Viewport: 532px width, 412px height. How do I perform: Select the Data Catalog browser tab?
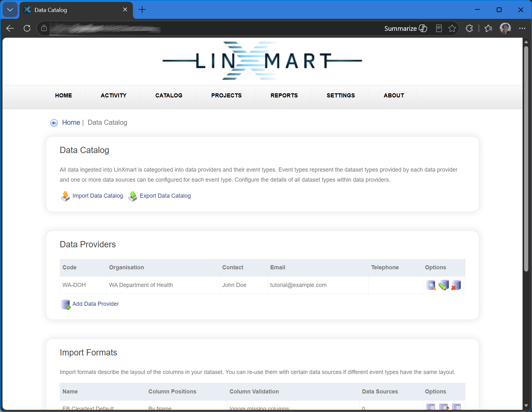tap(76, 10)
